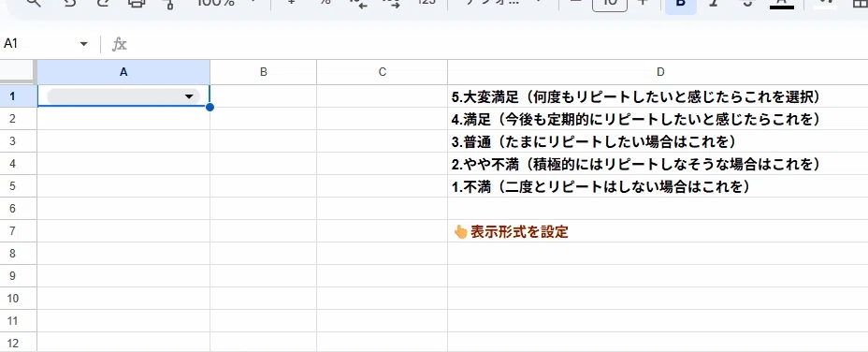Select column D header
Image resolution: width=868 pixels, height=352 pixels.
(658, 72)
